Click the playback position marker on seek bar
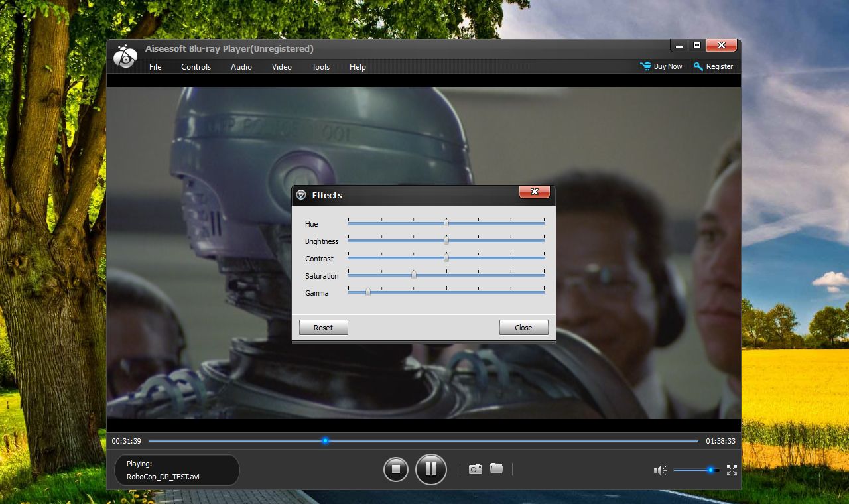 pyautogui.click(x=325, y=440)
